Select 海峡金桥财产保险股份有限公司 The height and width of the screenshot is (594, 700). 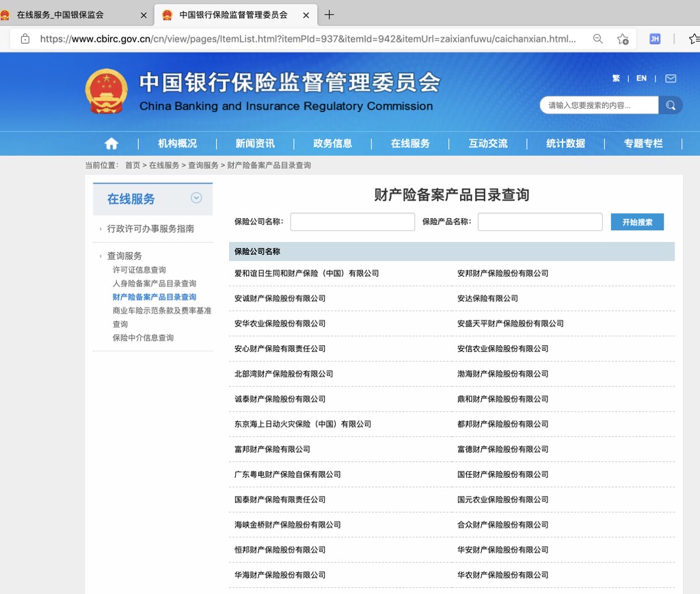point(288,525)
